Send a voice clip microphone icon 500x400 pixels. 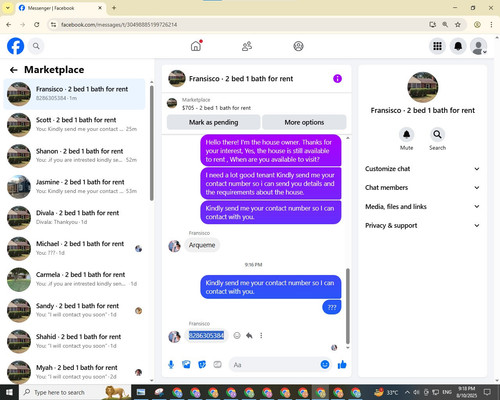tap(171, 365)
